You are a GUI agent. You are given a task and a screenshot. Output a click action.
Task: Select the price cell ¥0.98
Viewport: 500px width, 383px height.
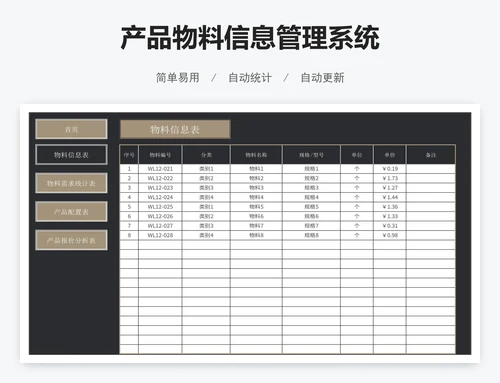pyautogui.click(x=390, y=235)
